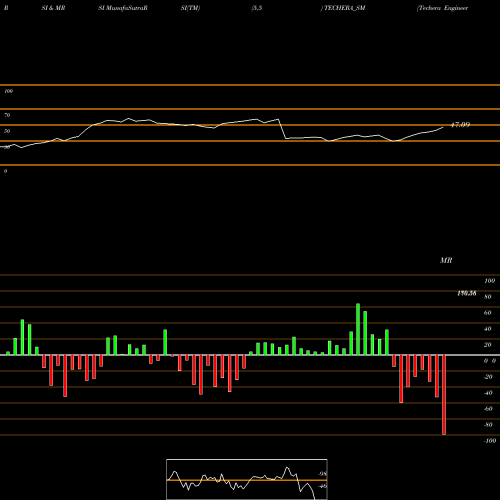Click the MR axis label -20

pyautogui.click(x=488, y=377)
